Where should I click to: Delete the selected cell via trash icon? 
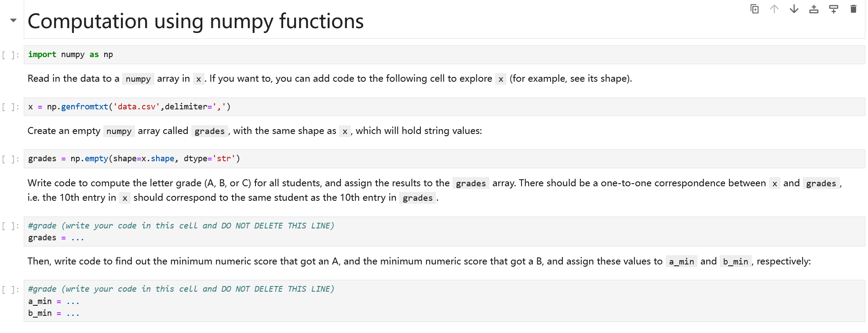point(853,9)
